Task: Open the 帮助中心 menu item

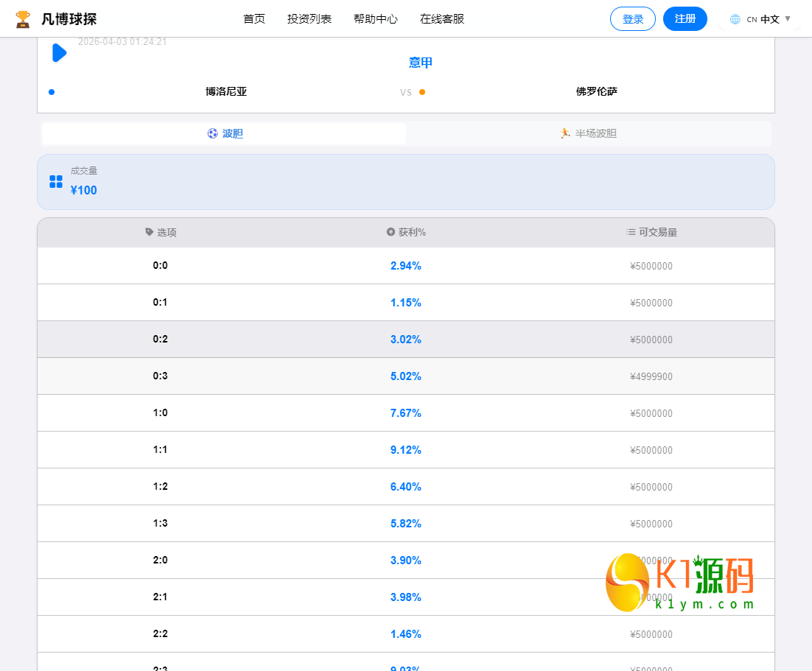Action: coord(376,19)
